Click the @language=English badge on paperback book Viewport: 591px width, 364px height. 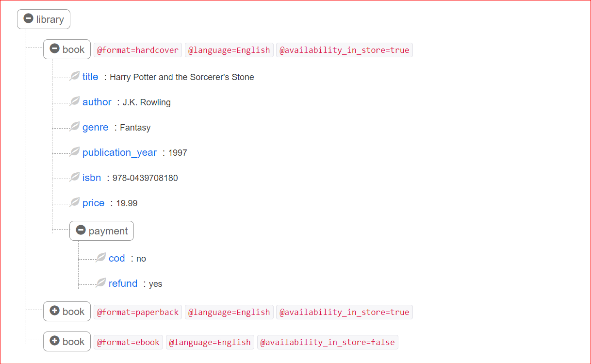pos(229,312)
